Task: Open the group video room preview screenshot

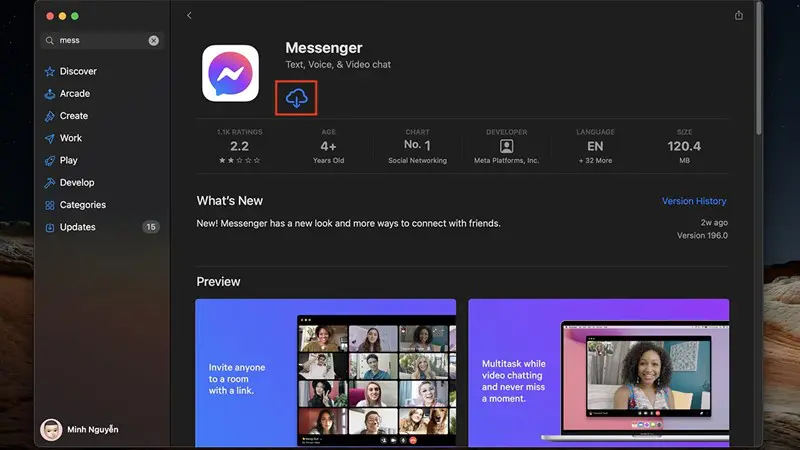Action: 325,372
